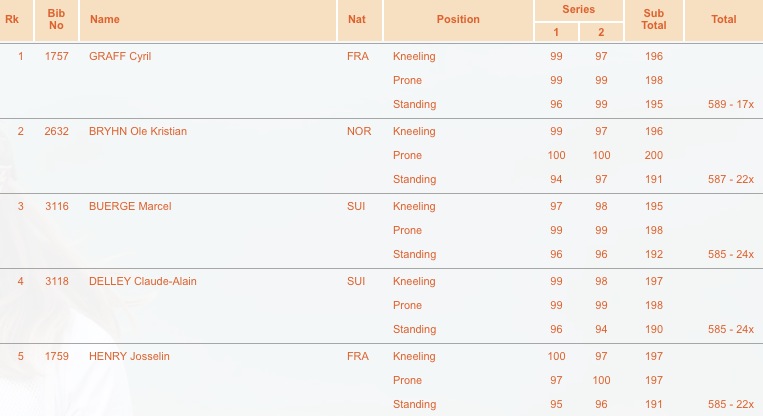This screenshot has width=763, height=416.
Task: Select athlete name DELLEY Claude-Alain
Action: (143, 281)
